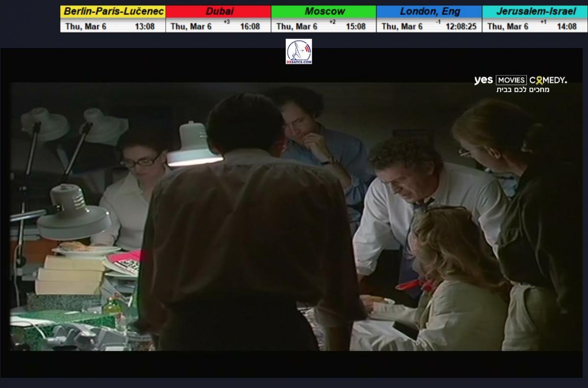Click the blue London, Eng header
Viewport: 588px width, 388px height.
[429, 11]
